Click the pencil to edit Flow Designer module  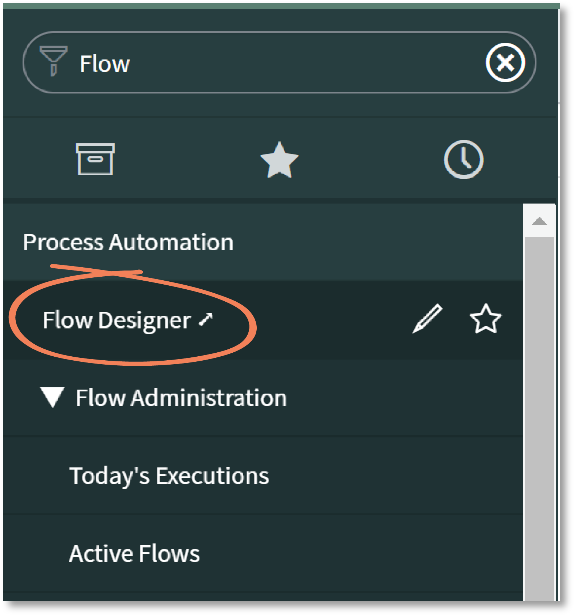[x=427, y=318]
